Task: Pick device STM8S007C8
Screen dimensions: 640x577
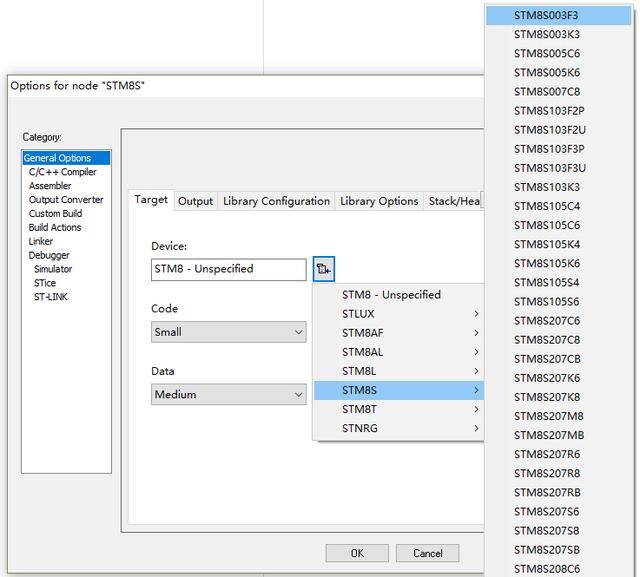Action: pos(558,91)
